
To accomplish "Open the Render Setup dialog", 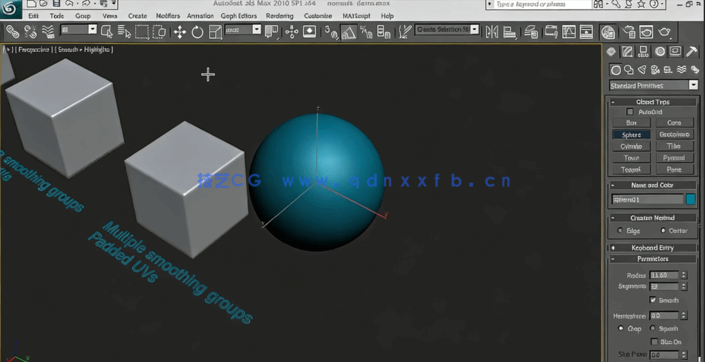I will pos(629,32).
